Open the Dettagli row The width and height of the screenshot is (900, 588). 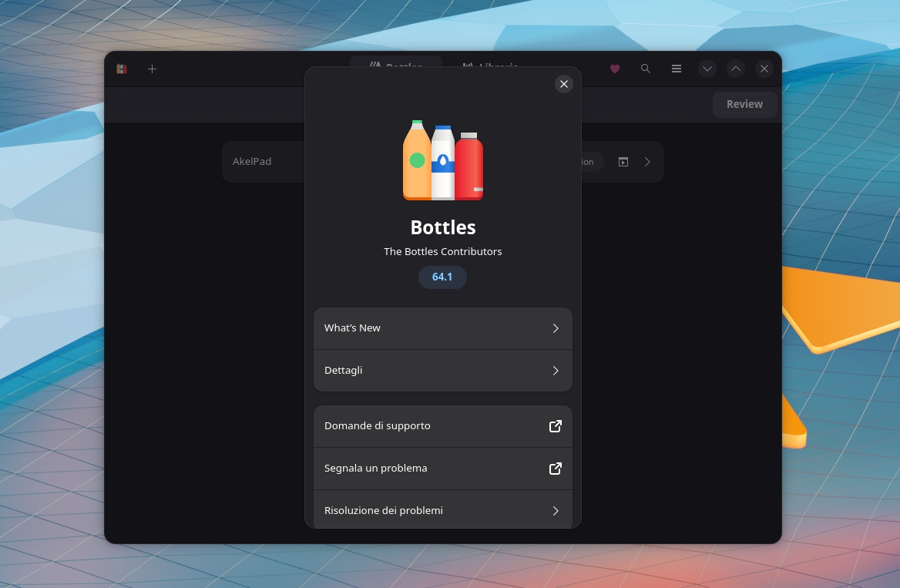[442, 371]
